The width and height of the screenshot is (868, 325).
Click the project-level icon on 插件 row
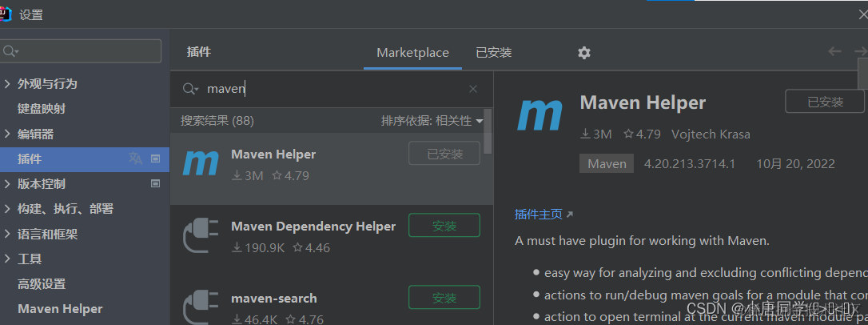[x=156, y=158]
